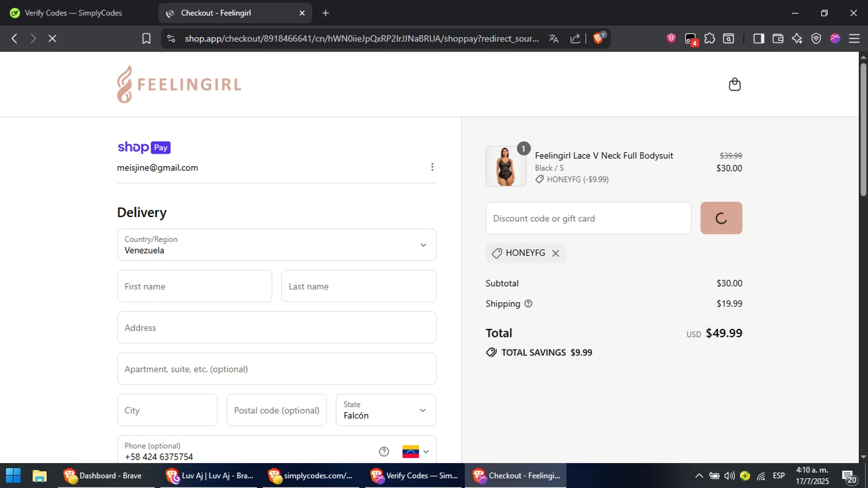Open the extension with red badge 4
This screenshot has height=488, width=868.
pyautogui.click(x=691, y=39)
